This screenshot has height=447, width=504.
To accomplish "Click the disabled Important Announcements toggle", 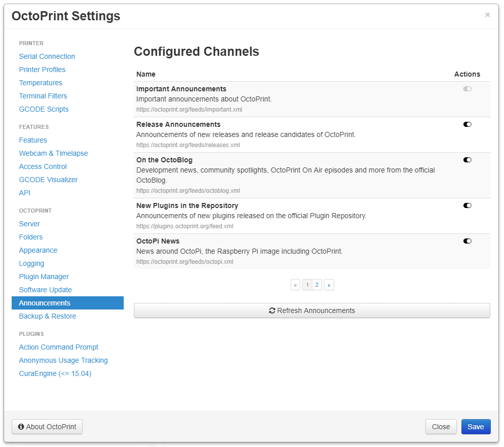I will (x=467, y=89).
